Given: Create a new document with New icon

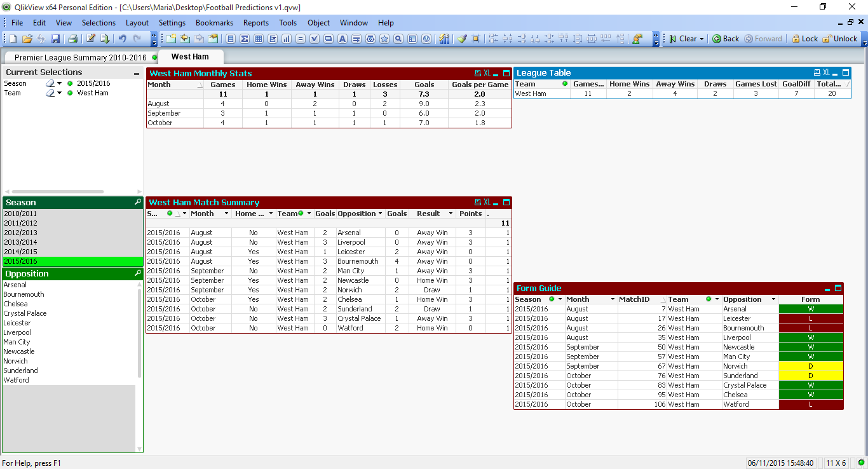Looking at the screenshot, I should pyautogui.click(x=14, y=39).
